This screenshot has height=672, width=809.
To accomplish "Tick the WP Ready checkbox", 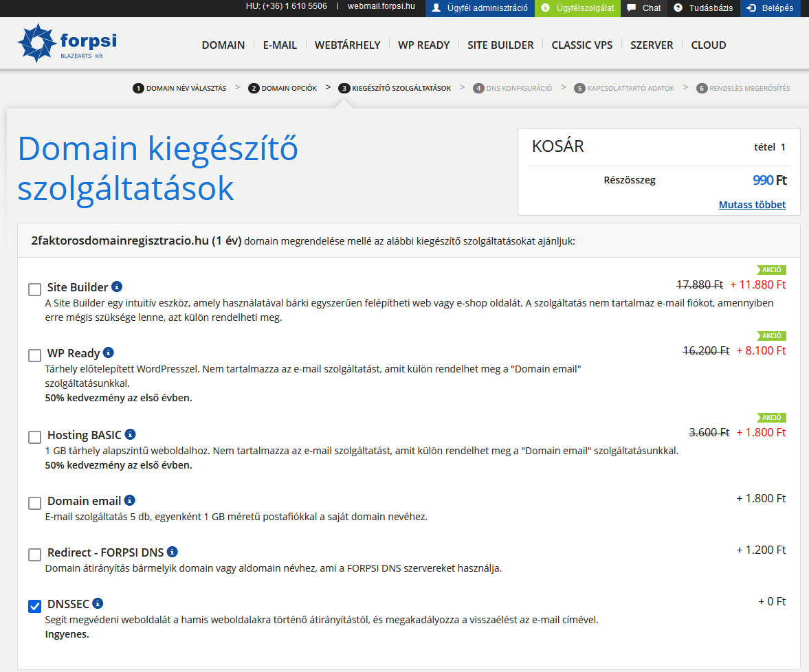I will (x=34, y=355).
